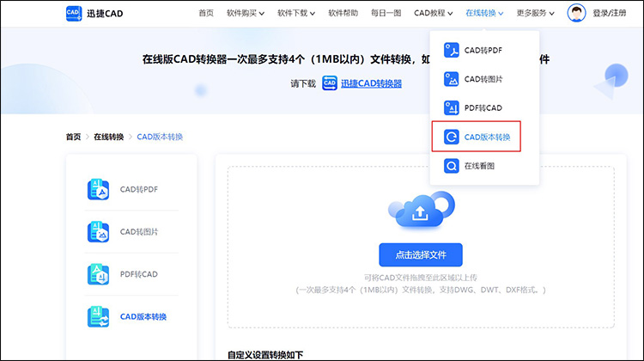Open the 迅捷CAD转换器 download link
The width and height of the screenshot is (644, 361).
(x=371, y=83)
